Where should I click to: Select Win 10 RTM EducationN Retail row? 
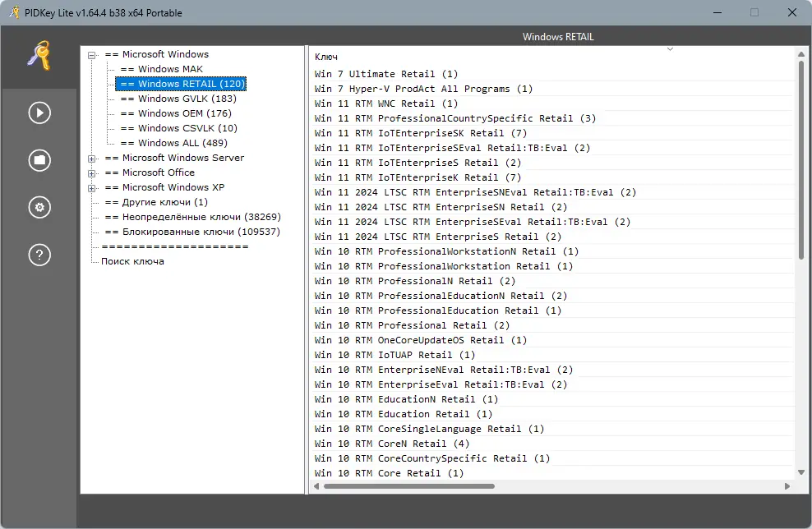pos(551,399)
